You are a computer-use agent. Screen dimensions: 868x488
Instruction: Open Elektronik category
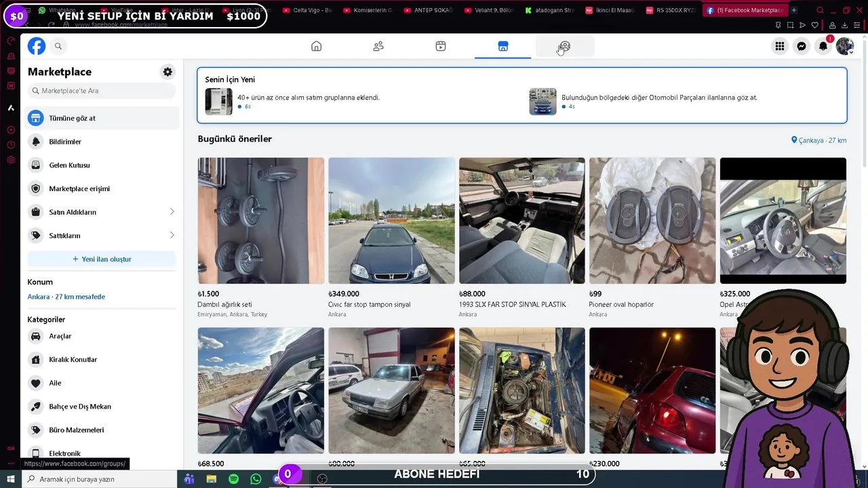click(x=103, y=453)
